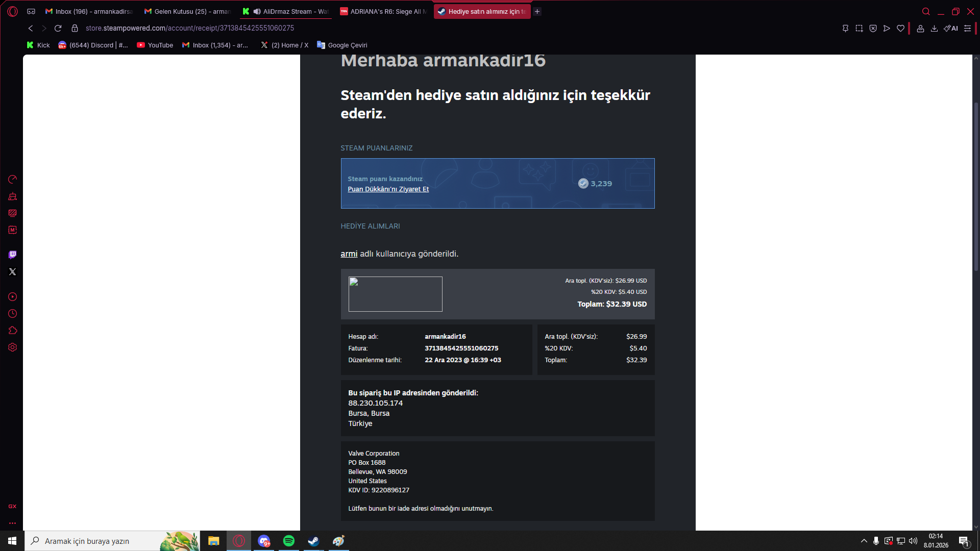Switch to Inbox (196) Gmail tab
Image resolution: width=980 pixels, height=551 pixels.
click(x=89, y=11)
